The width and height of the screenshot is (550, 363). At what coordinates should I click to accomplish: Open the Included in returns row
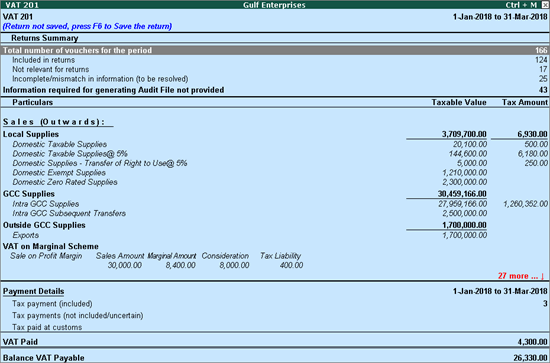coord(275,60)
